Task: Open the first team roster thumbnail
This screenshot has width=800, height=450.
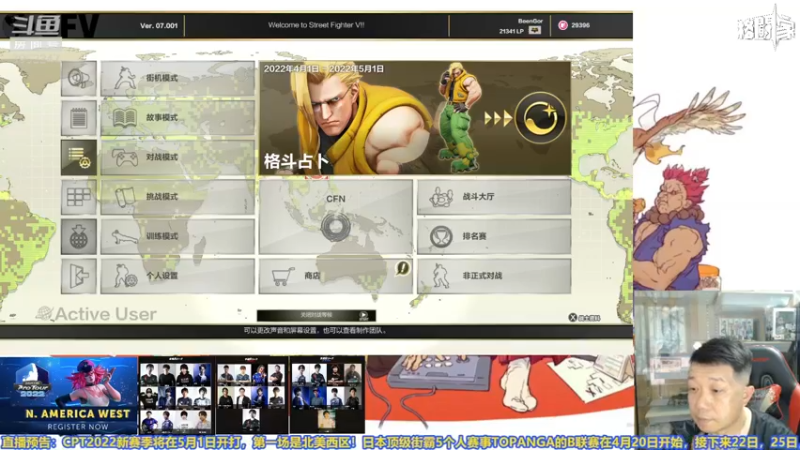Action: click(x=176, y=395)
